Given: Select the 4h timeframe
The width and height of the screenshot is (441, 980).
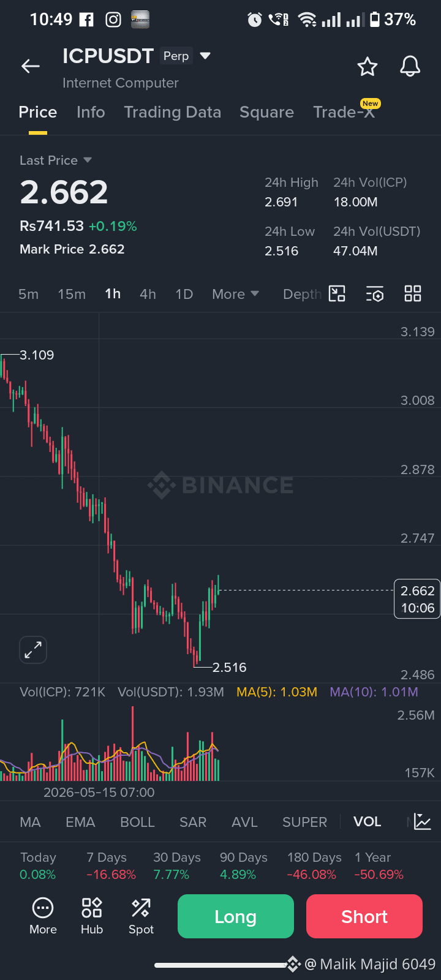Looking at the screenshot, I should (x=148, y=294).
